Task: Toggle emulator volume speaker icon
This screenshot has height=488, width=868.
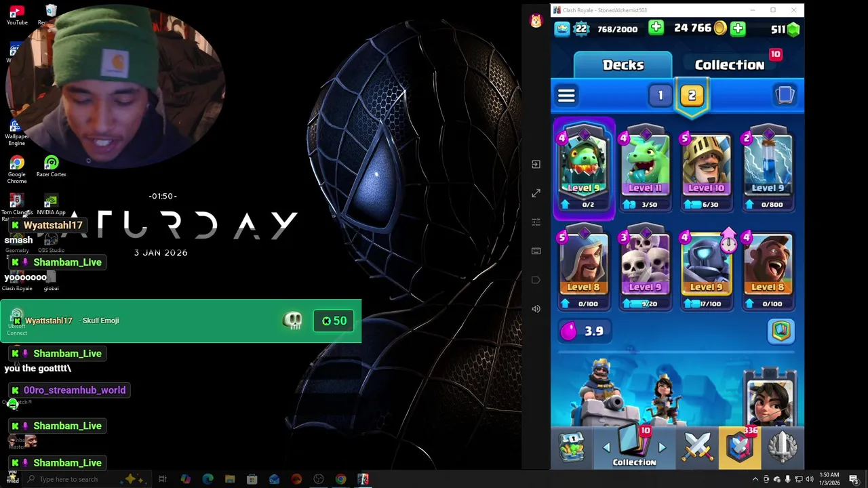Action: pyautogui.click(x=536, y=309)
